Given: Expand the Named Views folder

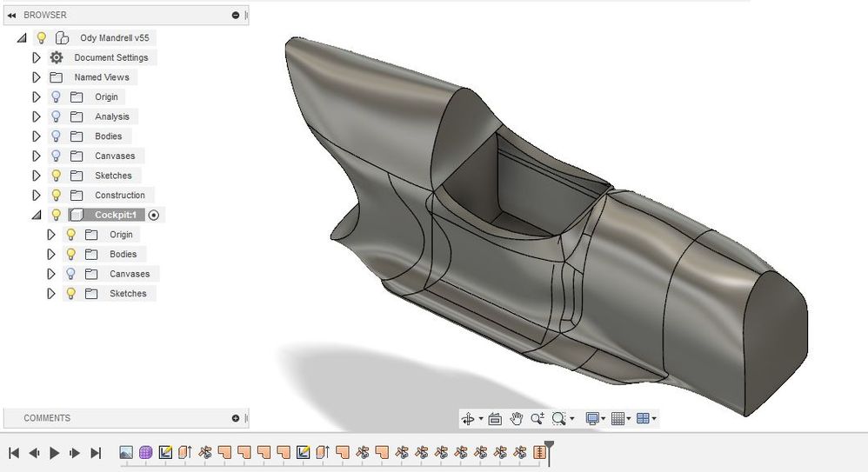Looking at the screenshot, I should (37, 77).
